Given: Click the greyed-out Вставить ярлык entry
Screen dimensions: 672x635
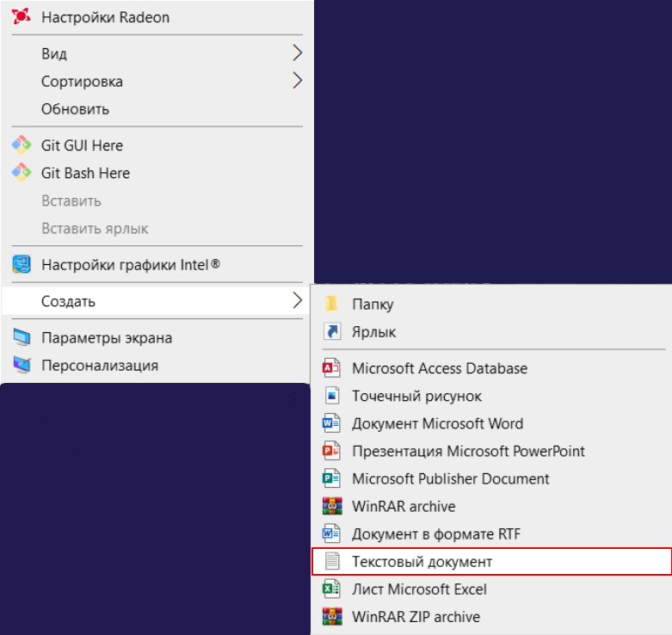Looking at the screenshot, I should [156, 228].
